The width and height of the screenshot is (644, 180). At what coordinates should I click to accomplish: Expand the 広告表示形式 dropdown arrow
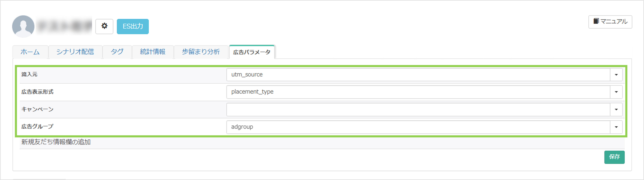click(x=616, y=92)
